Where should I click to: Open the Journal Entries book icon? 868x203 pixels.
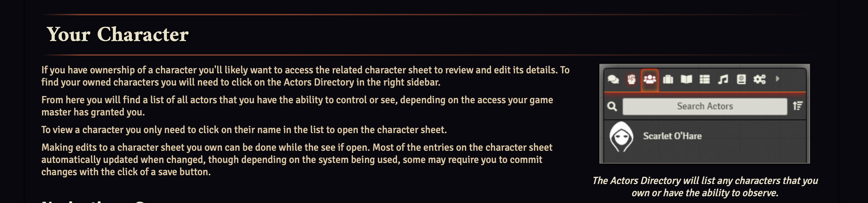click(x=686, y=80)
